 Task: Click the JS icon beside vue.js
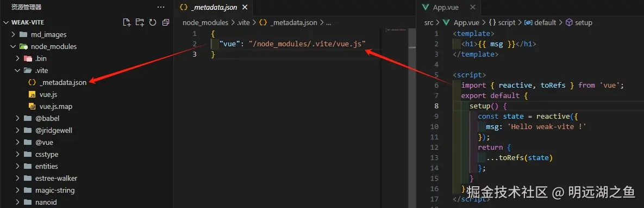(32, 94)
